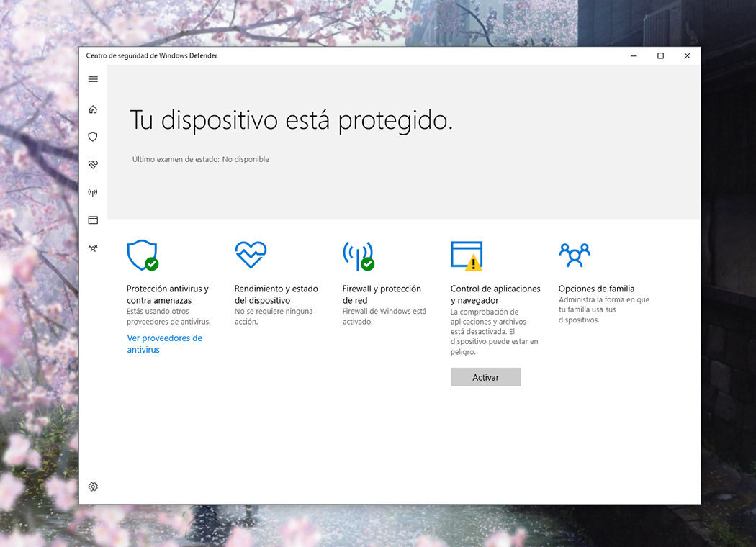Open Rendimiento y estado del dispositivo section
Viewport: 756px width, 547px height.
(x=274, y=294)
